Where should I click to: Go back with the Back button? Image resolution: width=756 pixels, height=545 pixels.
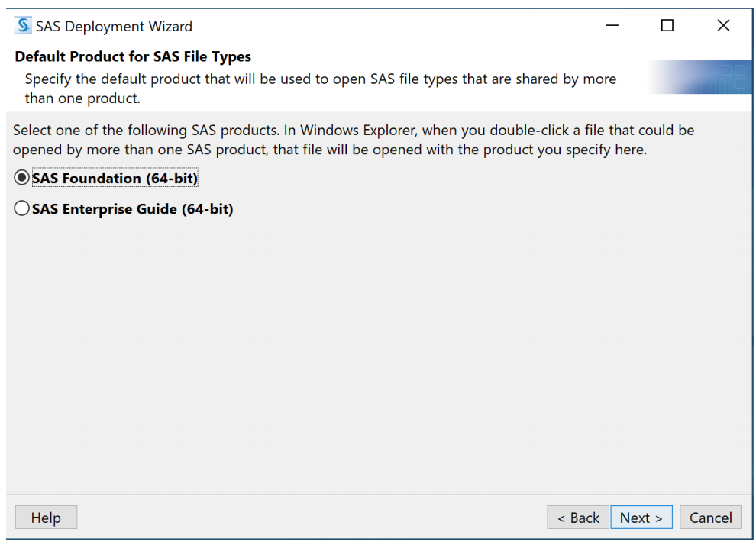(578, 518)
